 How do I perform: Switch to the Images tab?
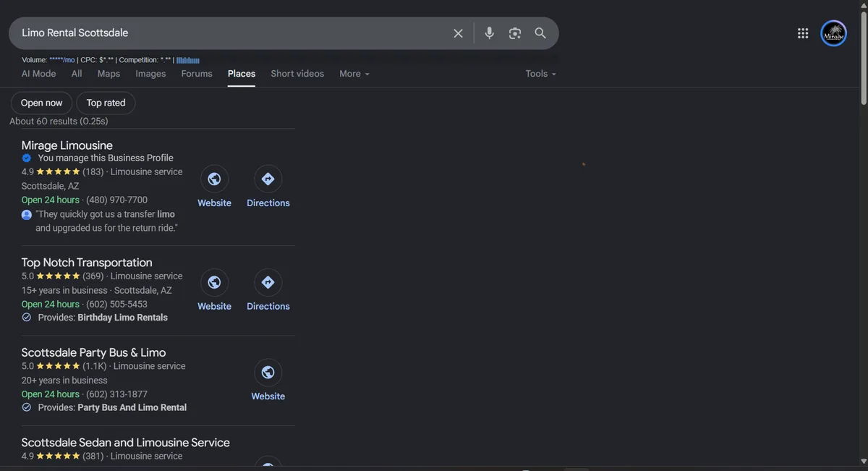[x=150, y=74]
